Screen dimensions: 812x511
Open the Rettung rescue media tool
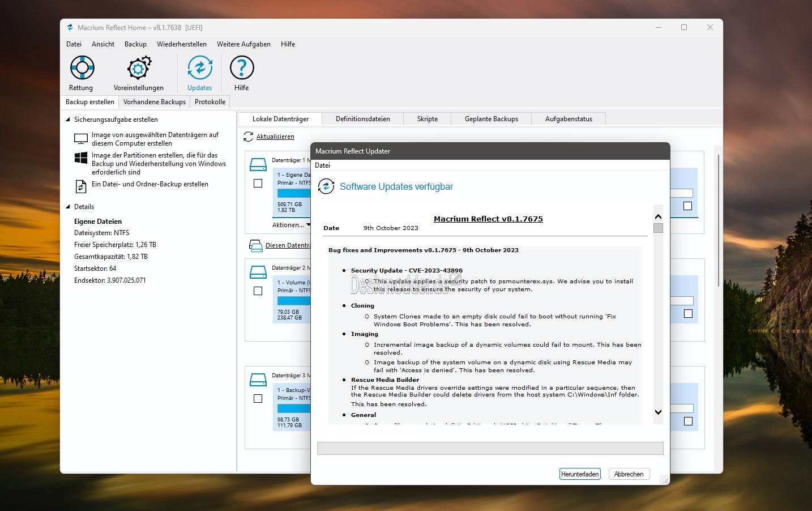[82, 68]
